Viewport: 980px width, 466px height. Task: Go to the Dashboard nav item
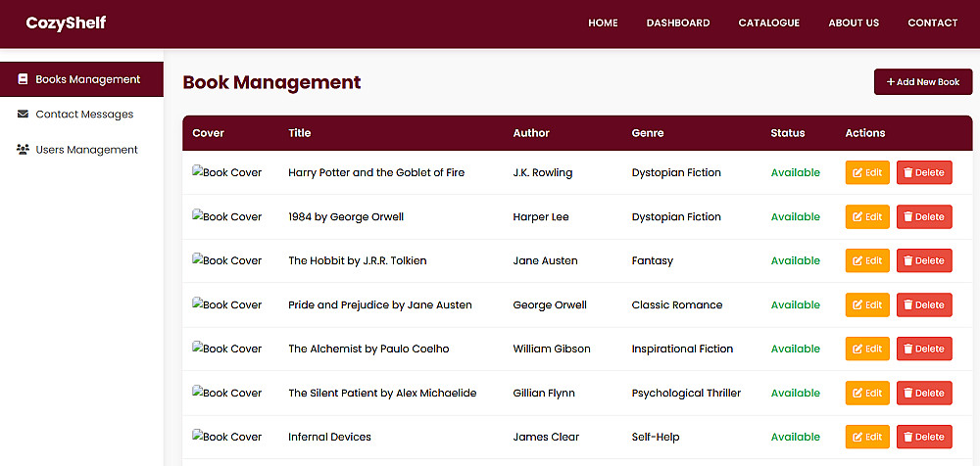[678, 23]
